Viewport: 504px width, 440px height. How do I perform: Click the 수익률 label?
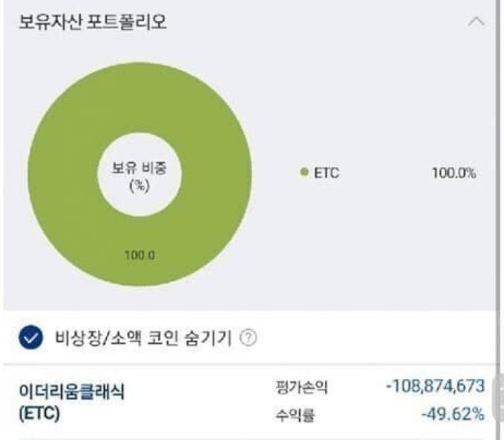[x=295, y=415]
